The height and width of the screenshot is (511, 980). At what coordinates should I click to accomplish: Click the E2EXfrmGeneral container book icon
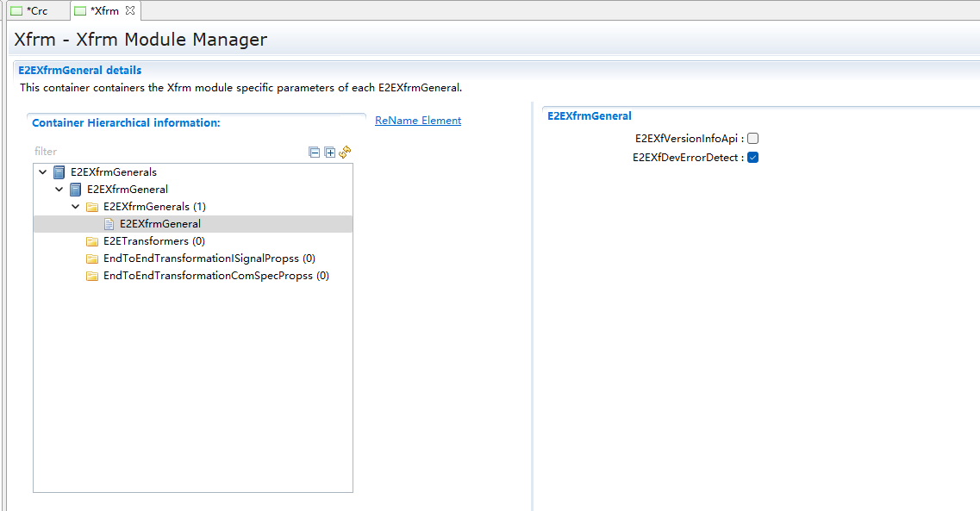(x=76, y=190)
